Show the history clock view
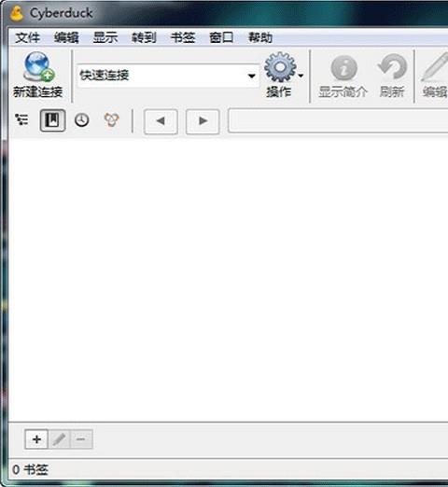The image size is (448, 487). point(82,120)
